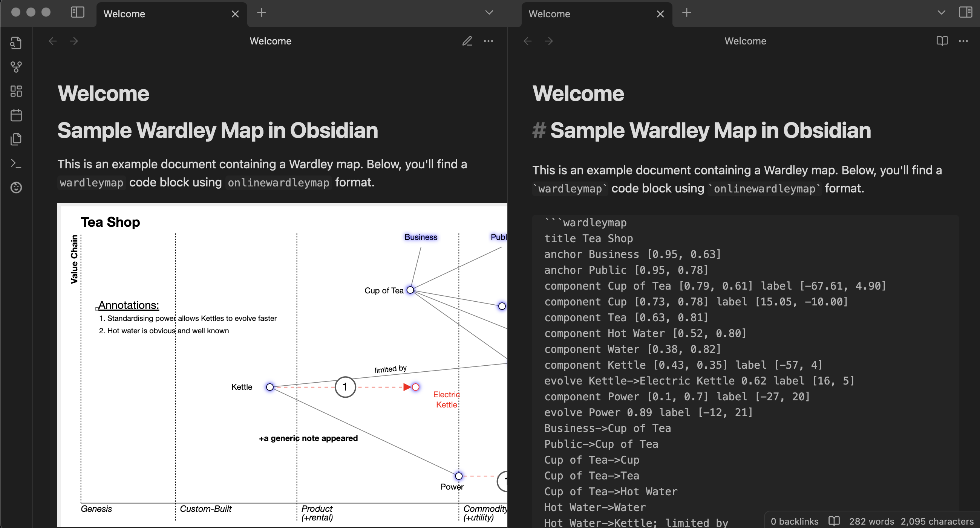The width and height of the screenshot is (980, 528).
Task: Open more options in left pane
Action: coord(488,41)
